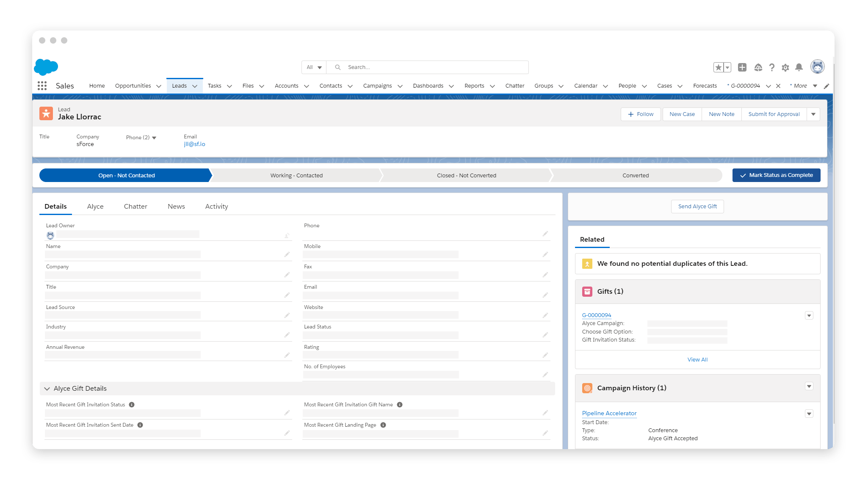Open the user profile avatar
The image size is (868, 480).
(x=818, y=67)
